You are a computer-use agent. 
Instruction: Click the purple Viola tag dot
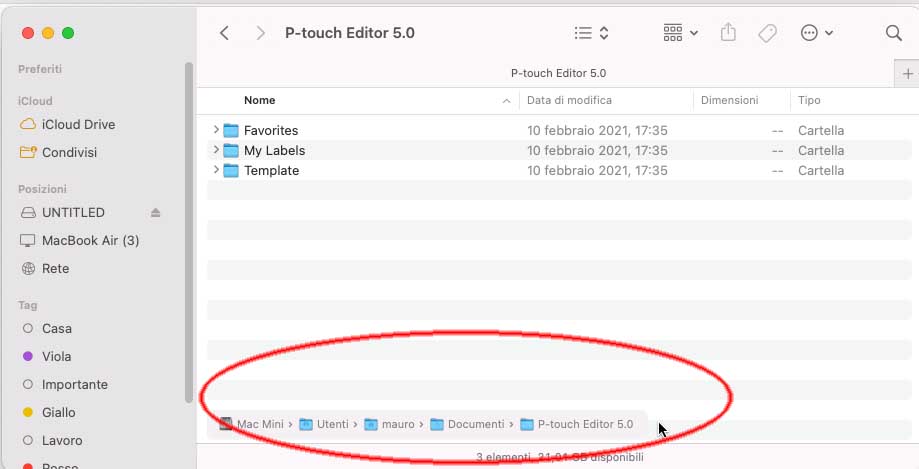28,356
